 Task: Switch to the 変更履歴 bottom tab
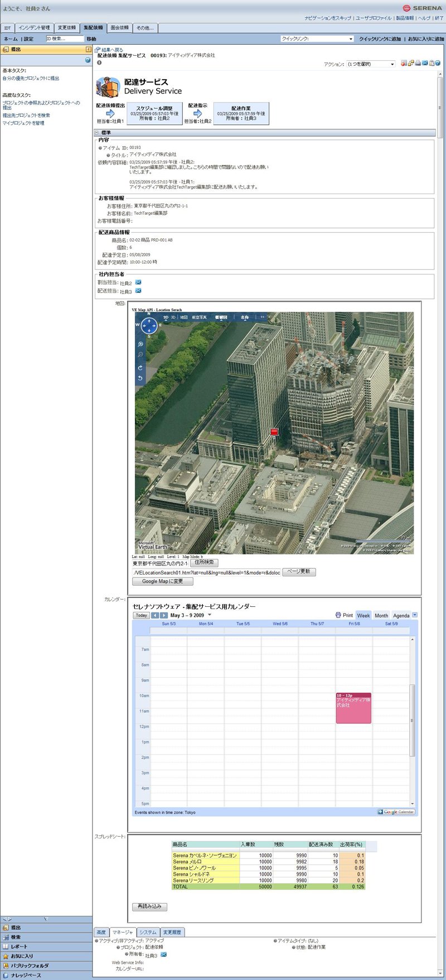pos(172,932)
